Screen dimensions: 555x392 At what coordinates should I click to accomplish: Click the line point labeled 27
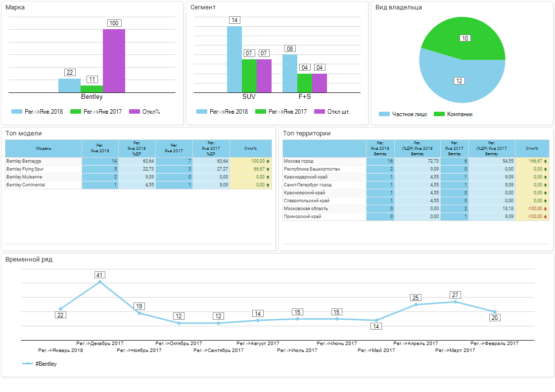(x=455, y=302)
